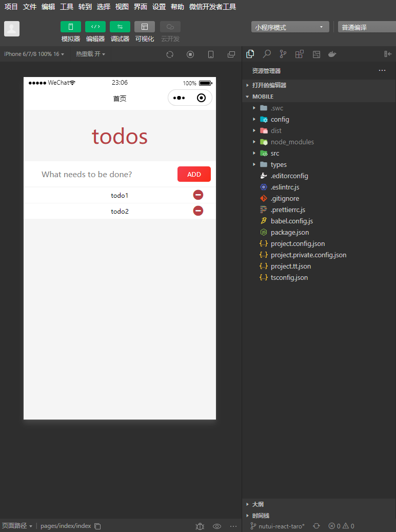Viewport: 396px width, 532px height.
Task: Click the nutui-react-taro branch name
Action: click(x=282, y=526)
